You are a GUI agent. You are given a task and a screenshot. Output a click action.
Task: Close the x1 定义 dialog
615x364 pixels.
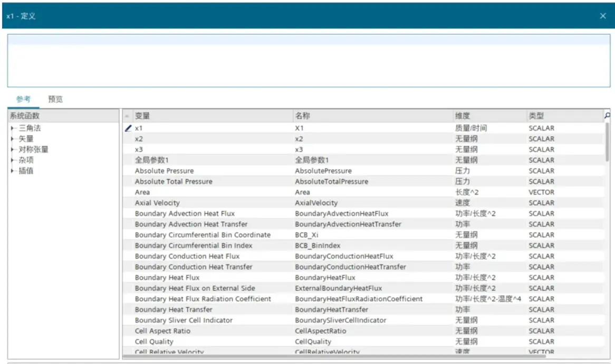[x=603, y=16]
